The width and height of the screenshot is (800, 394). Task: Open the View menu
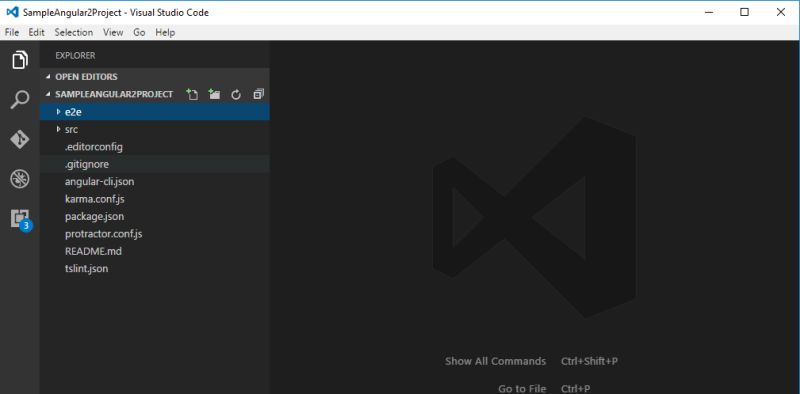click(113, 32)
